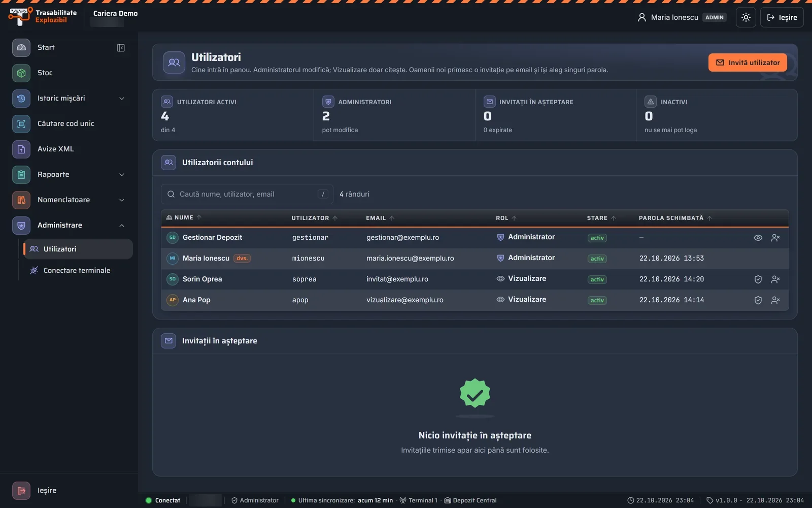The height and width of the screenshot is (508, 812).
Task: Sort the table by Rol column
Action: point(506,218)
